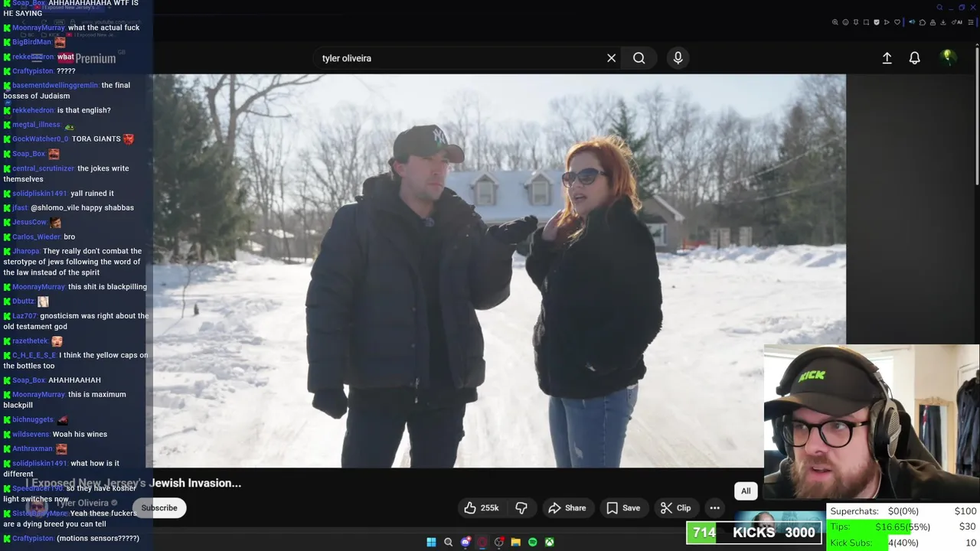Viewport: 980px width, 551px height.
Task: Click chat username 'megtal_illness'
Action: [36, 125]
